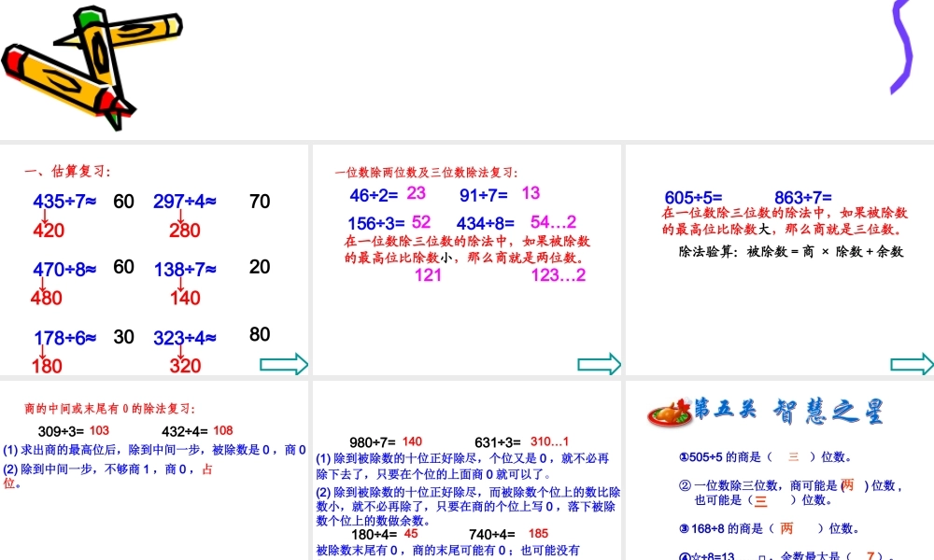Click the blue text 除法验算: 被除数＝商×除数＋余数
The height and width of the screenshot is (560, 934).
[x=791, y=252]
